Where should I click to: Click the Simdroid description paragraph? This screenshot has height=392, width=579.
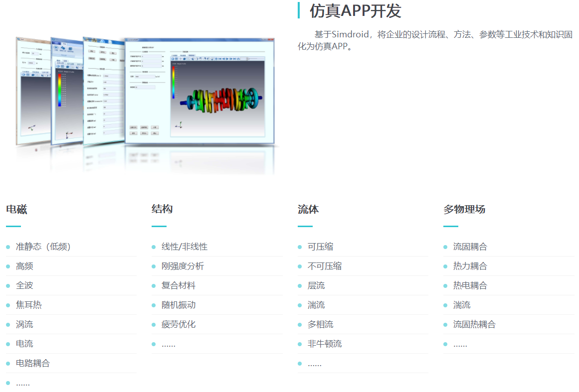coord(435,40)
